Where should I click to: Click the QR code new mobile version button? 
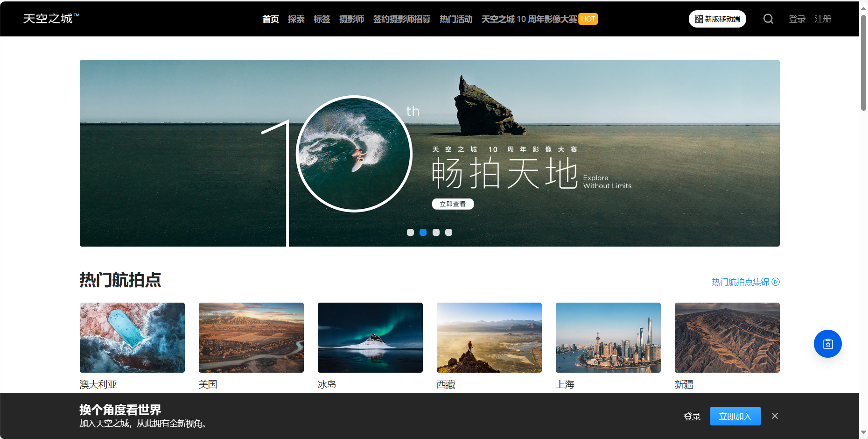coord(717,19)
